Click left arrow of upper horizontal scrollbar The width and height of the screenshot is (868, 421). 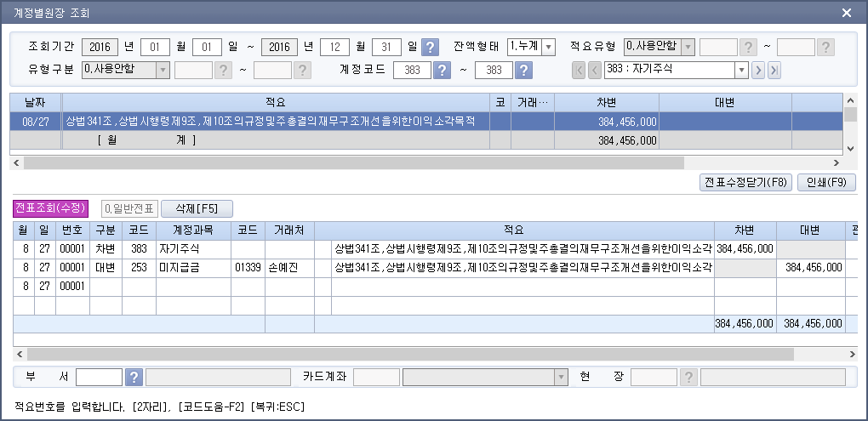(16, 163)
